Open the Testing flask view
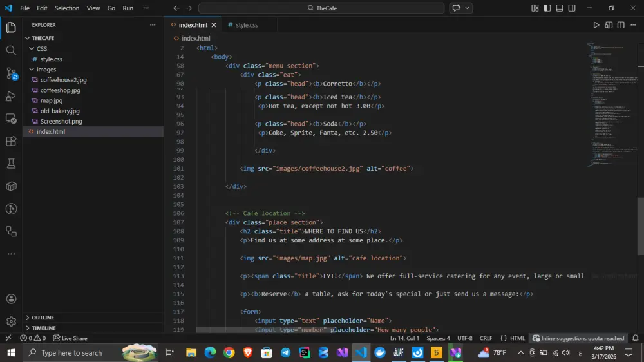 coord(11,164)
